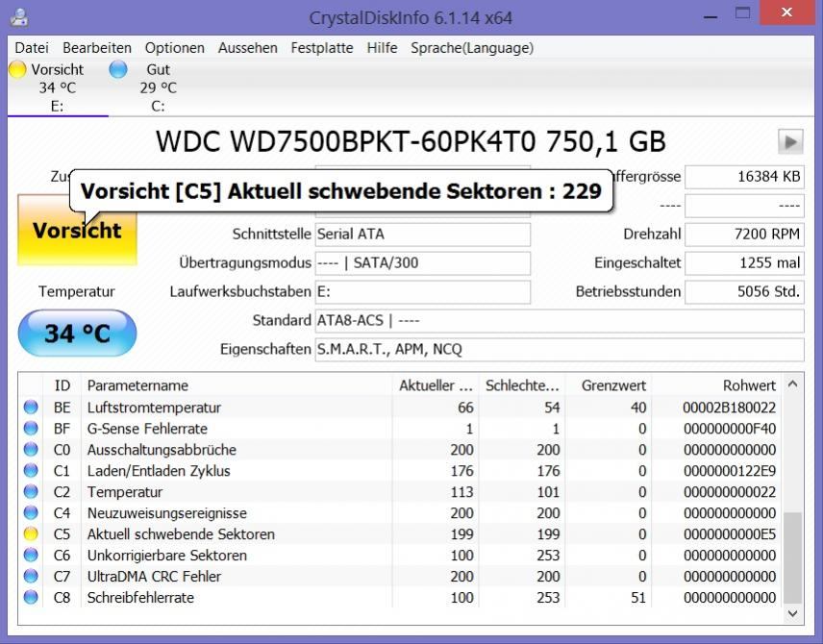Click the Aktueller column header

point(436,385)
